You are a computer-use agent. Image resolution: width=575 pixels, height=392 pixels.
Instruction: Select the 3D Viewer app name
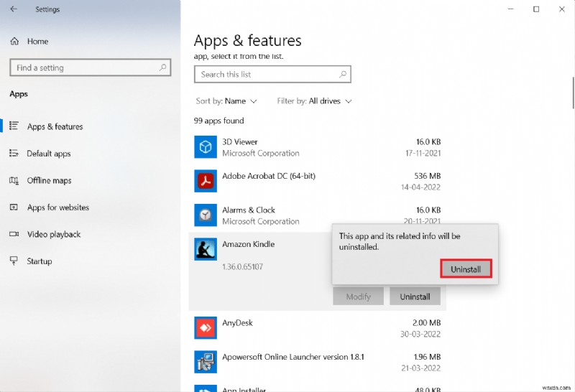point(240,141)
